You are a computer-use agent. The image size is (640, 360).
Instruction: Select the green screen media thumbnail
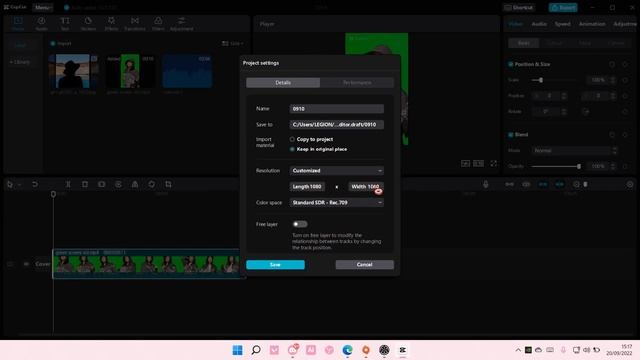130,71
